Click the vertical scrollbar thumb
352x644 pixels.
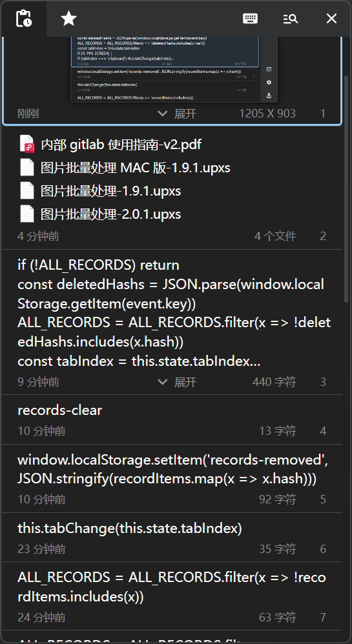tap(346, 189)
